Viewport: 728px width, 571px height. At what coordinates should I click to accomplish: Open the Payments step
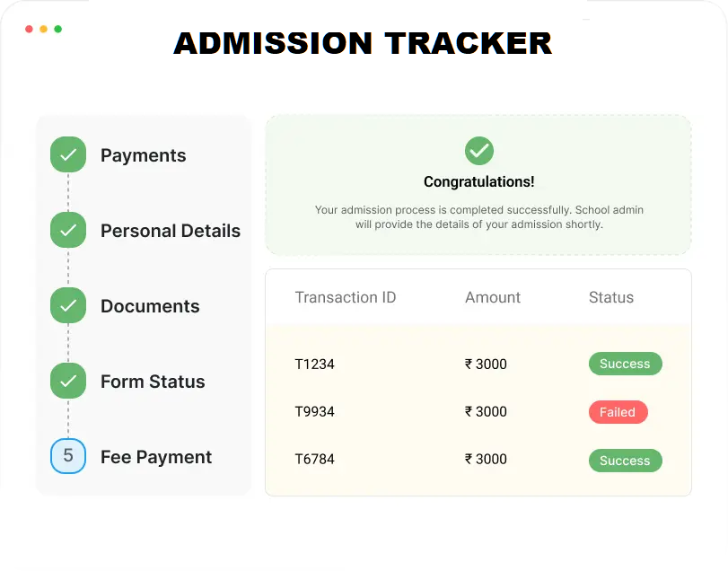[x=143, y=155]
